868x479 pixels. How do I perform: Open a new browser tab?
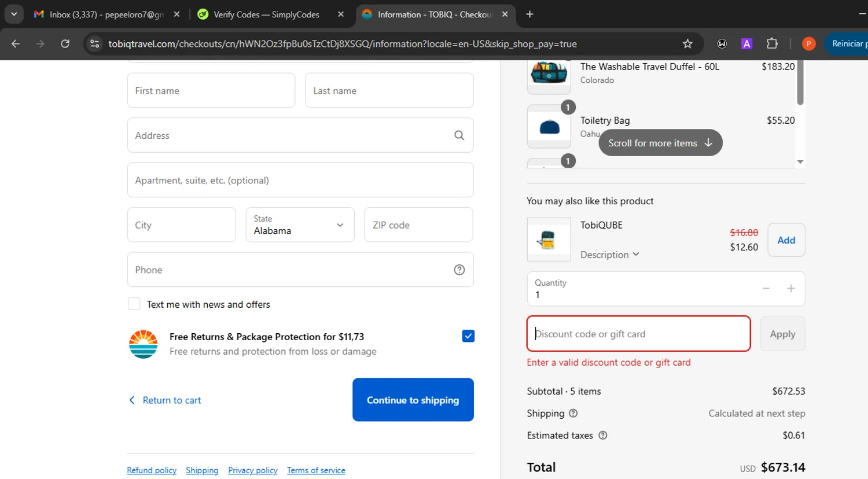(529, 14)
